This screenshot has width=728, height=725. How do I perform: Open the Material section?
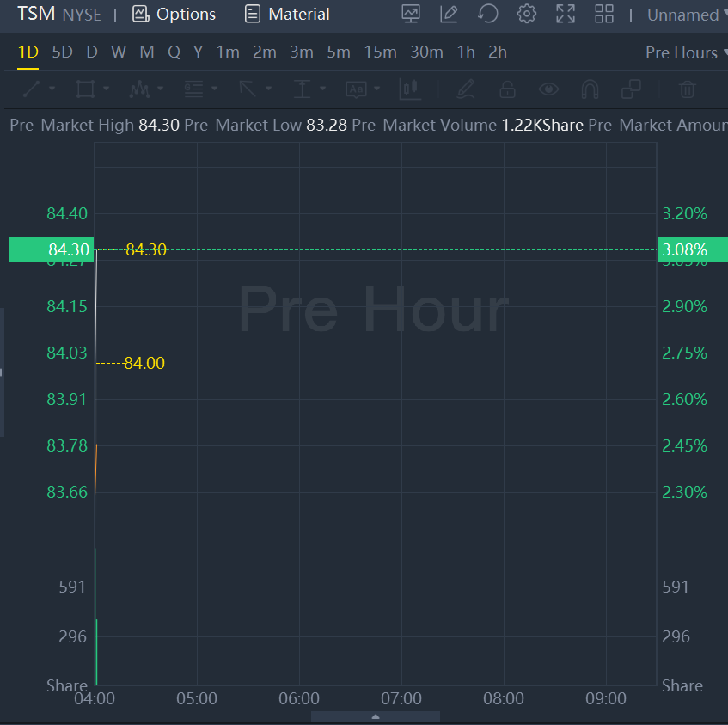pyautogui.click(x=287, y=15)
